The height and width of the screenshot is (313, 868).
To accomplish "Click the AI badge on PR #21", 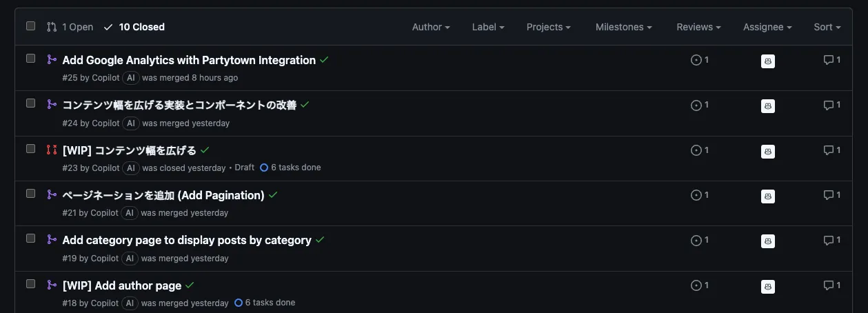I will tap(130, 213).
